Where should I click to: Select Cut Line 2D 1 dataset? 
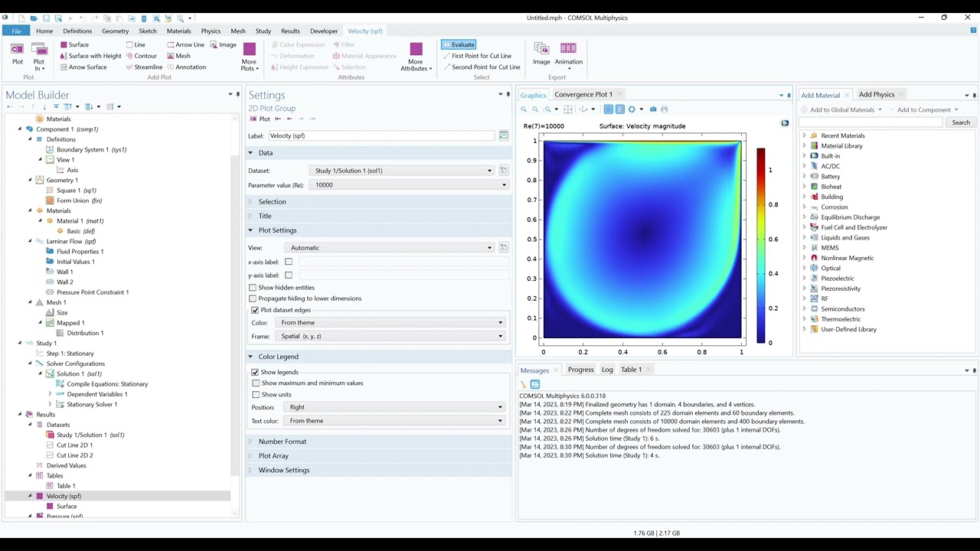click(74, 445)
